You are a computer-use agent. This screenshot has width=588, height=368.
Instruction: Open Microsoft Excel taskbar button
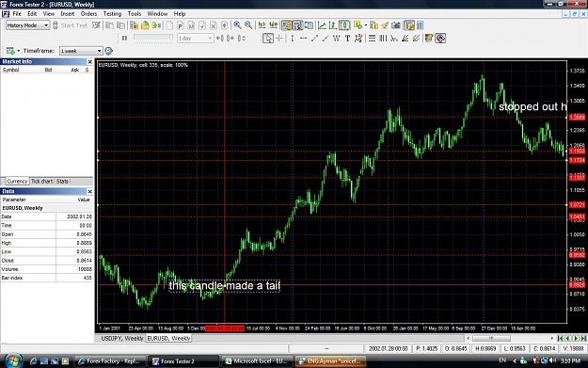pyautogui.click(x=257, y=361)
